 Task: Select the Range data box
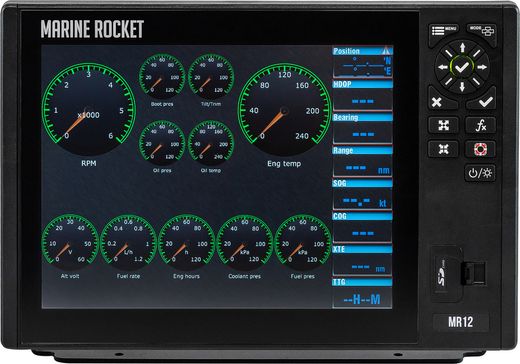363,161
